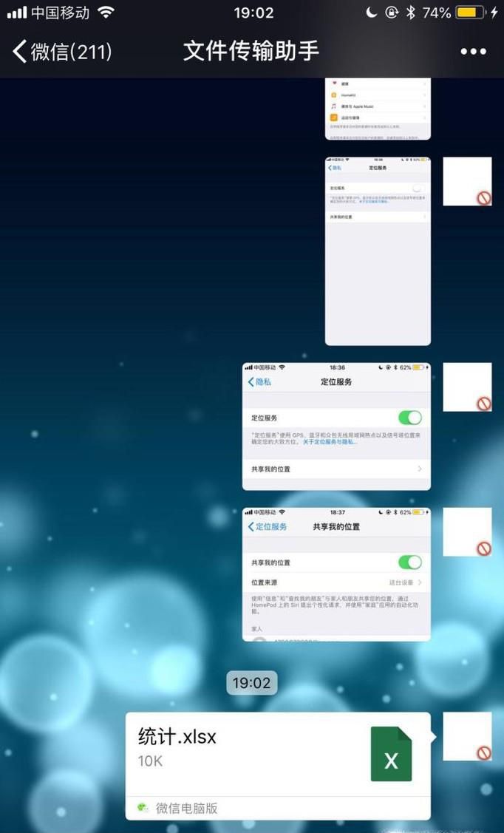This screenshot has width=504, height=833.
Task: Tap the Wi-Fi icon in status bar
Action: point(106,13)
